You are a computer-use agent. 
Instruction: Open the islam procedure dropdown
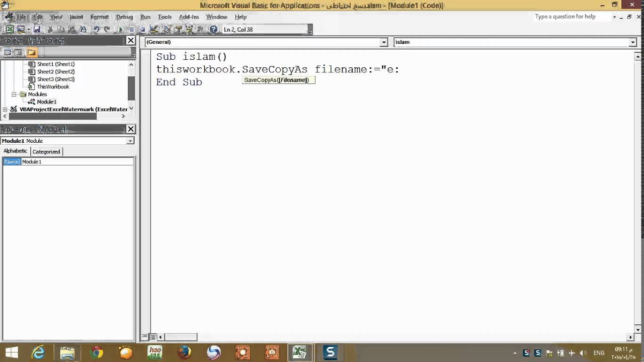(633, 42)
